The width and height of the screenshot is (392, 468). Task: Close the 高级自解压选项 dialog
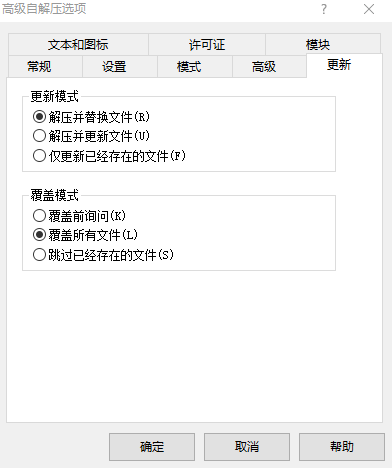(x=369, y=9)
